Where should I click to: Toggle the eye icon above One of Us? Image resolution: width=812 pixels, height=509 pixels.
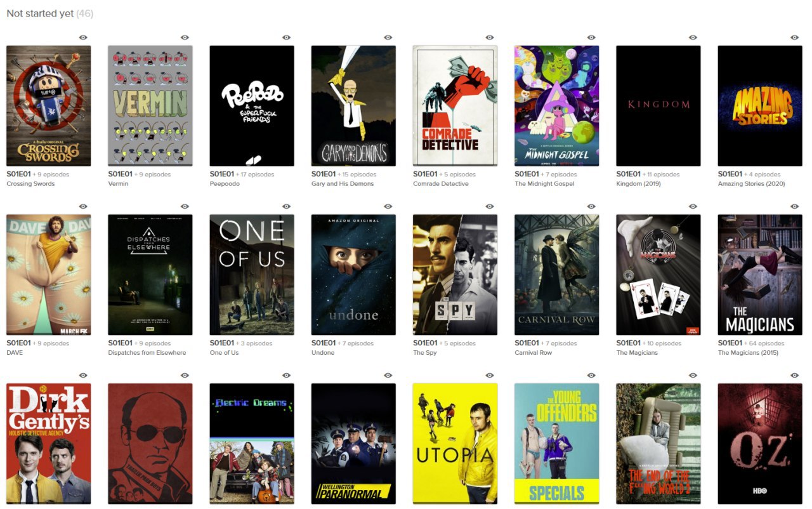(286, 206)
